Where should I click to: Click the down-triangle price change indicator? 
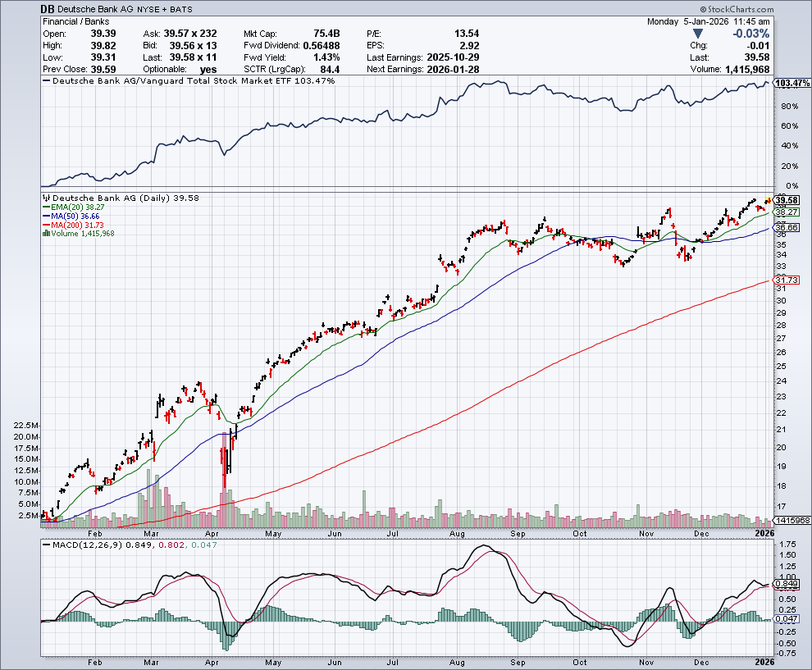coord(697,34)
